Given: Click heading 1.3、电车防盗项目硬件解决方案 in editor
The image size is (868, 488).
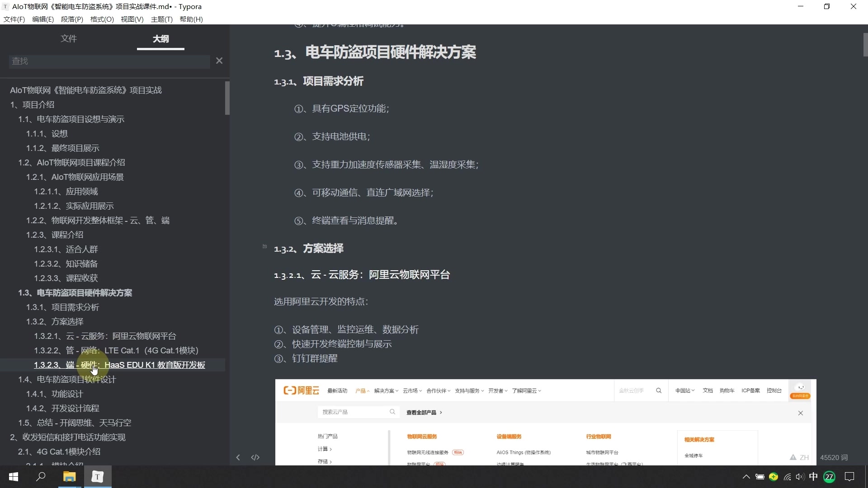Looking at the screenshot, I should 375,52.
